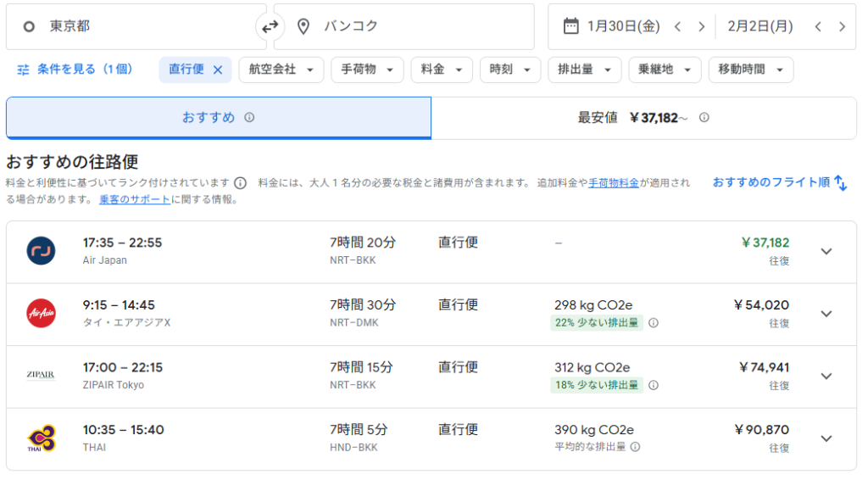Expand the Air Japan flight details

(x=826, y=251)
